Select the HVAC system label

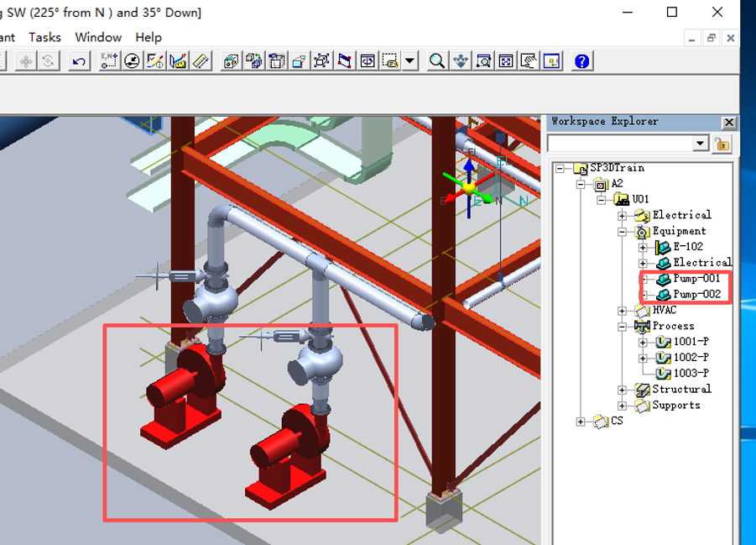click(665, 311)
